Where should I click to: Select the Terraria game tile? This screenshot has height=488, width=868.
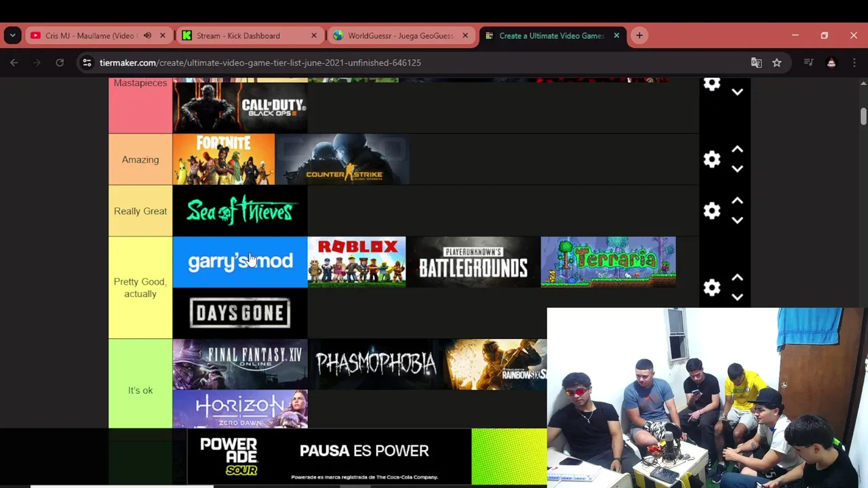(608, 262)
